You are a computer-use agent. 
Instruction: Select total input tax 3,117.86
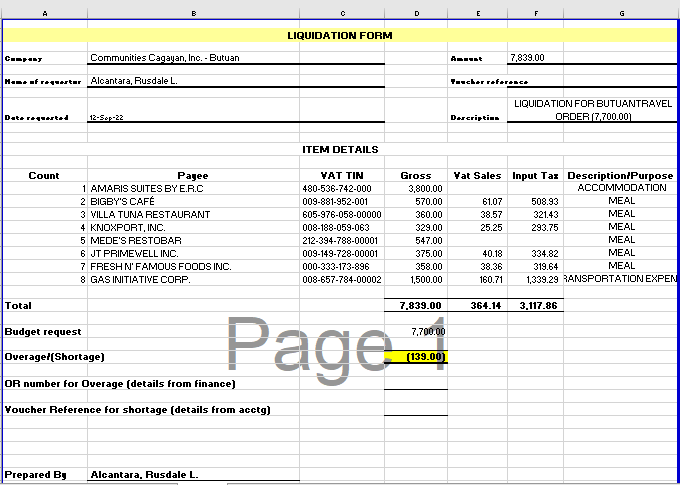click(536, 306)
